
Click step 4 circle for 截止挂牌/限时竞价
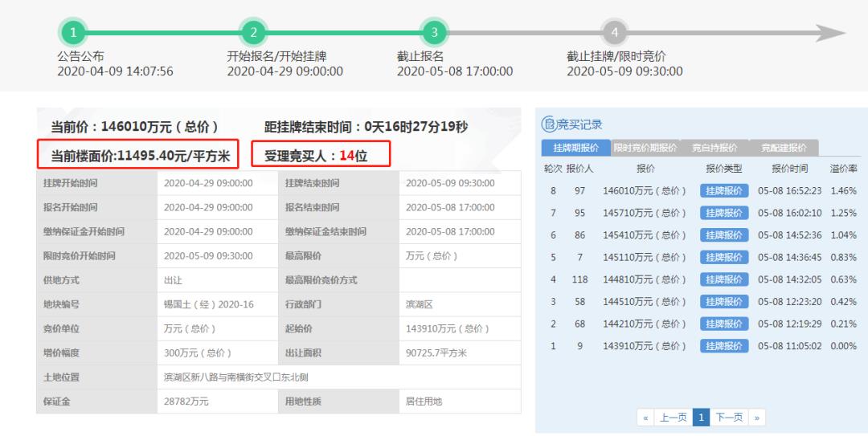[615, 33]
